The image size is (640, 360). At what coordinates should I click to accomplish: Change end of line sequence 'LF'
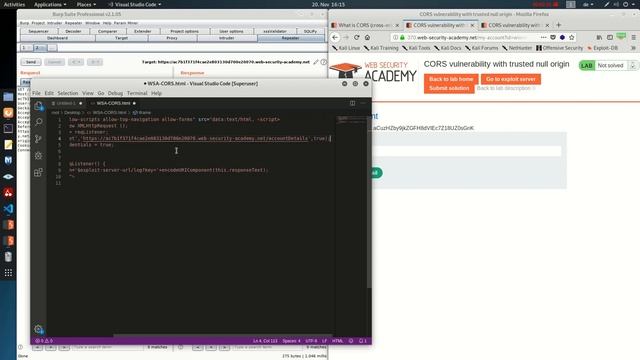click(x=324, y=341)
